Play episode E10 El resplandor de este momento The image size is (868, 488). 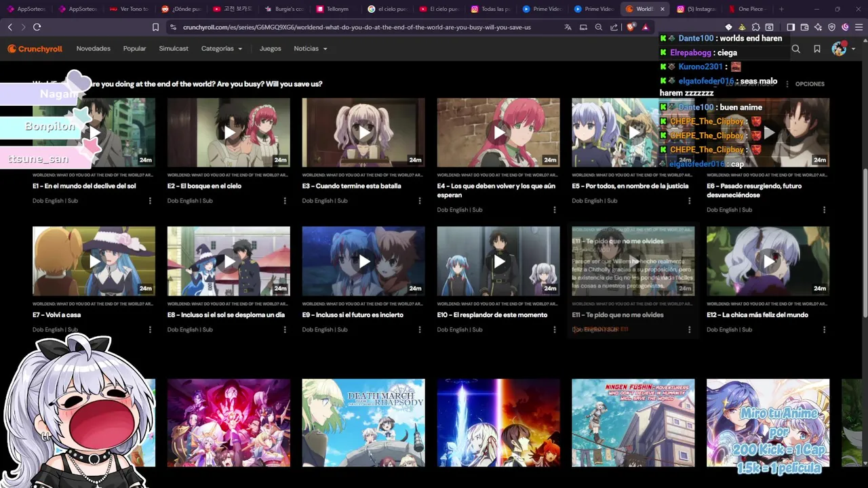(x=498, y=261)
